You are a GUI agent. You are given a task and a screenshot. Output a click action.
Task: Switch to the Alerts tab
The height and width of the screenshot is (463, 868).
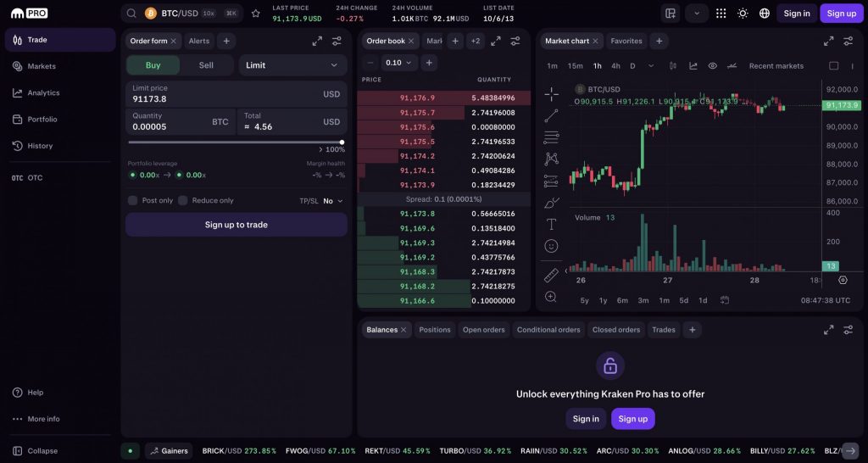coord(199,41)
